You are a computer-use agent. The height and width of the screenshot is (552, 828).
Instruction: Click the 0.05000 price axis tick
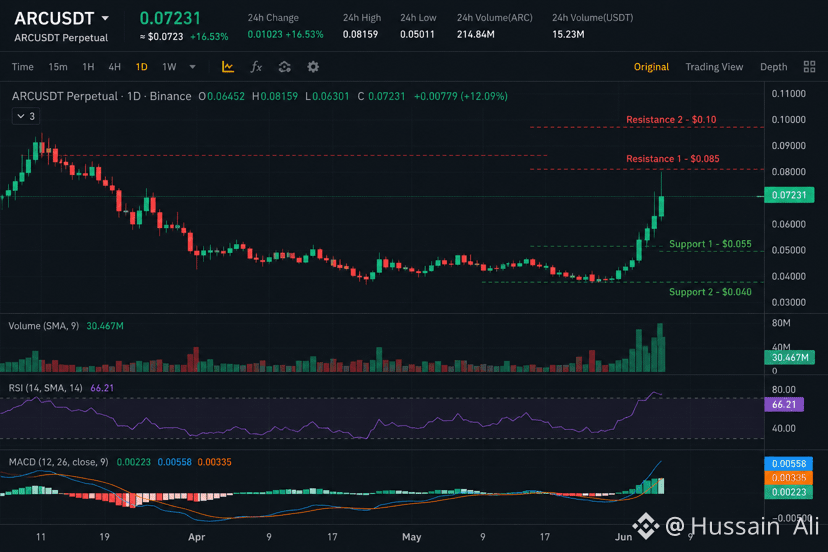click(x=789, y=250)
